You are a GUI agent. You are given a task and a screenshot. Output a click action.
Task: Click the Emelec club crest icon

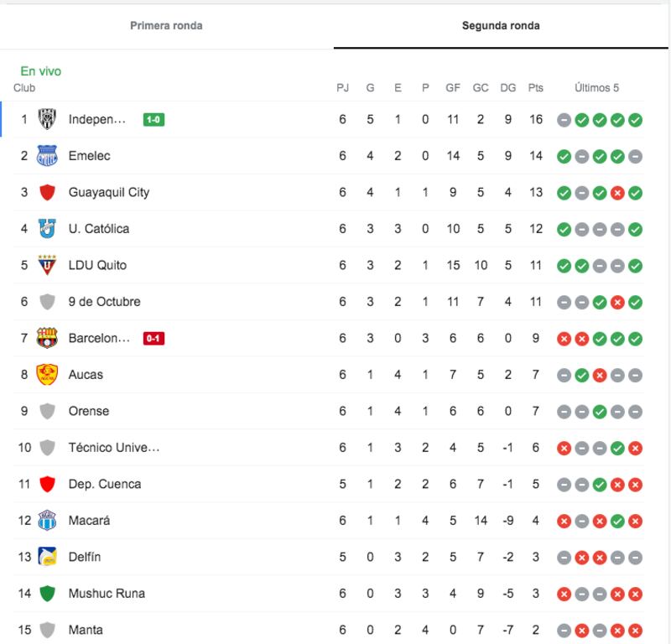[x=47, y=156]
